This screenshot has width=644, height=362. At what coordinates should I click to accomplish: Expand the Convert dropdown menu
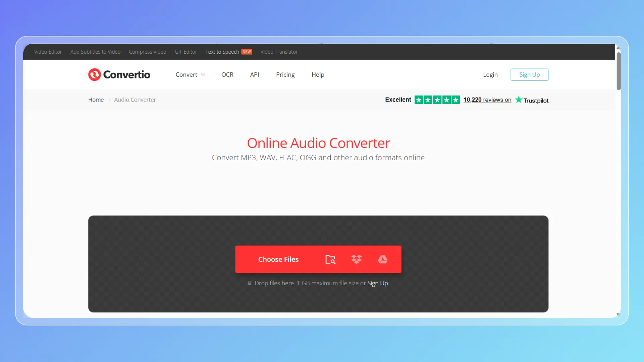tap(190, 74)
